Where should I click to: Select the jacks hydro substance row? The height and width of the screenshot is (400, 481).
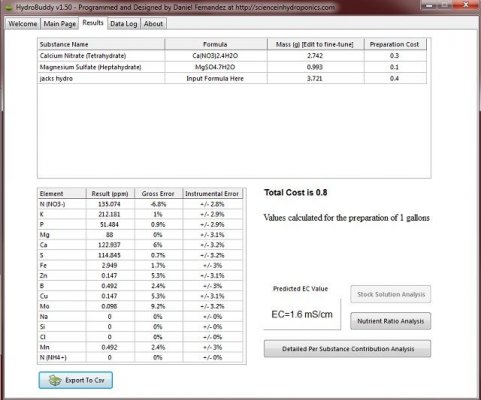point(232,78)
